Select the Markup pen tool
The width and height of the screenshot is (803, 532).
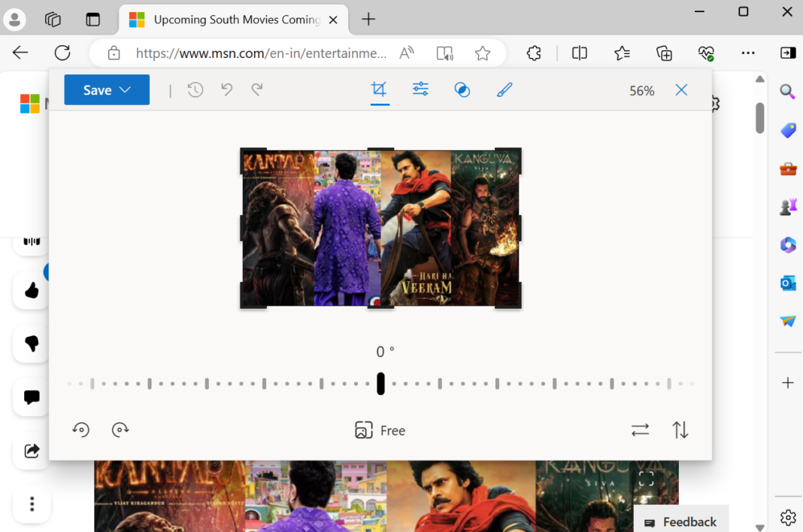(x=504, y=89)
